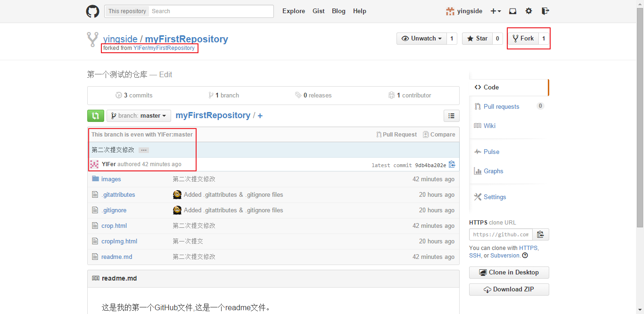Click the crop.html file icon
Screen dimensions: 644x314
[x=95, y=225]
